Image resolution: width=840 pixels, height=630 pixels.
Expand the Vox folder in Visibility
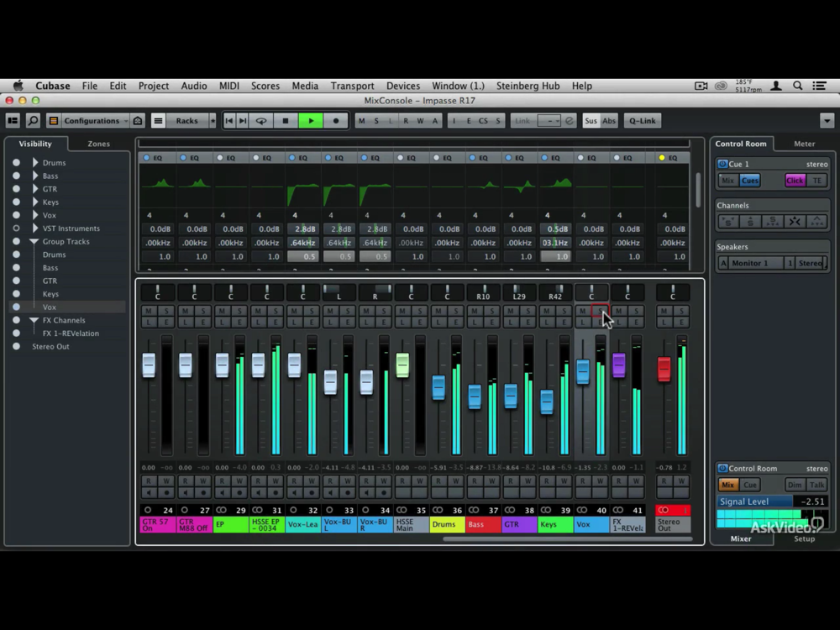click(35, 215)
